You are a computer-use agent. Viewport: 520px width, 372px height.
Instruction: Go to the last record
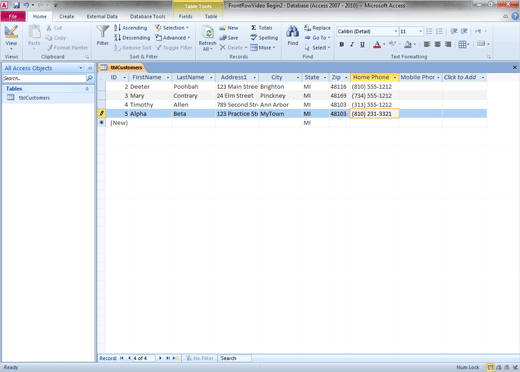click(168, 358)
